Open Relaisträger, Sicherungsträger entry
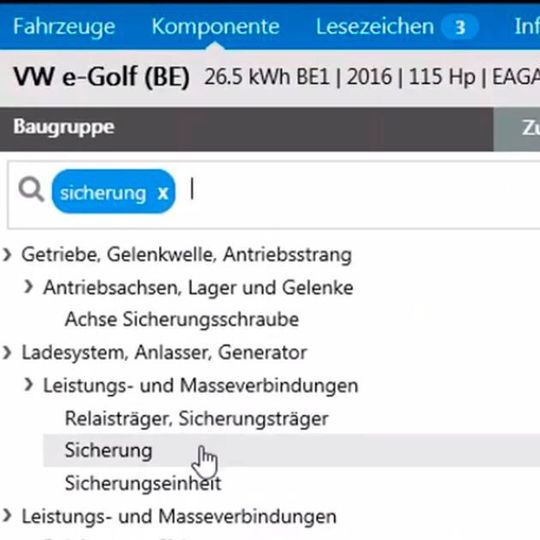This screenshot has width=540, height=540. pos(197,419)
